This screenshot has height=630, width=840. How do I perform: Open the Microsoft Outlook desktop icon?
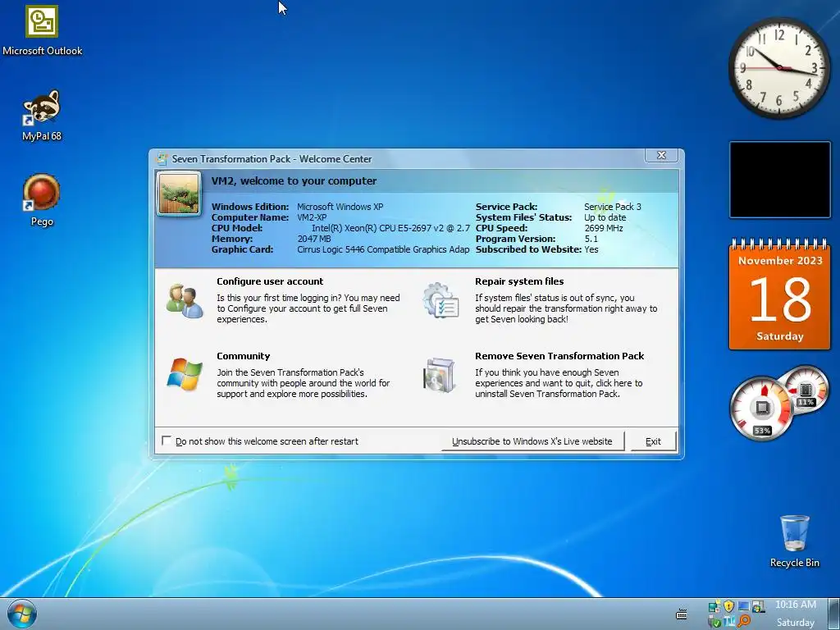(x=42, y=30)
